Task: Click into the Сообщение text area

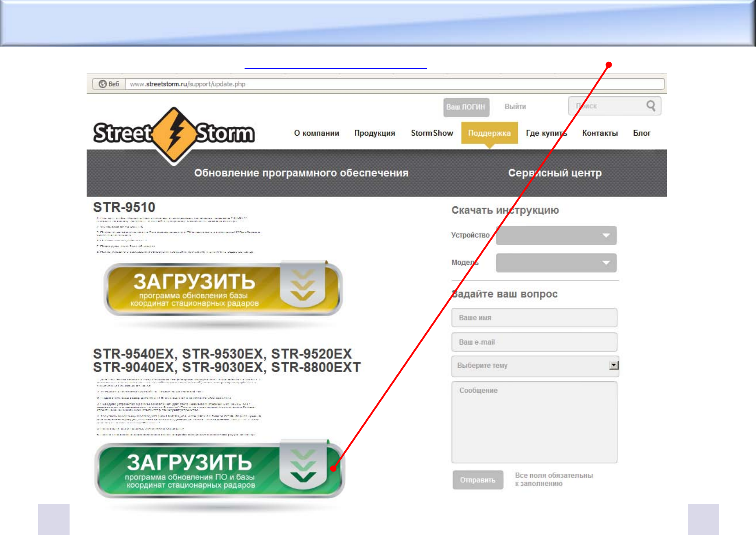Action: click(534, 422)
